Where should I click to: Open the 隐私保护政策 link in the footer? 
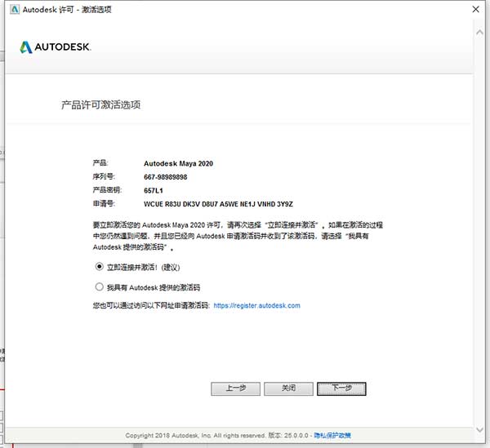click(x=332, y=435)
